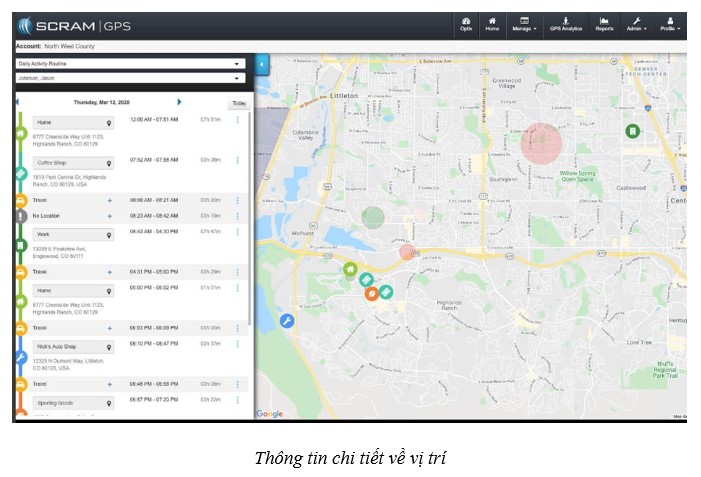Click teal Coffee Shop timeline icon
The height and width of the screenshot is (477, 701).
click(x=21, y=173)
